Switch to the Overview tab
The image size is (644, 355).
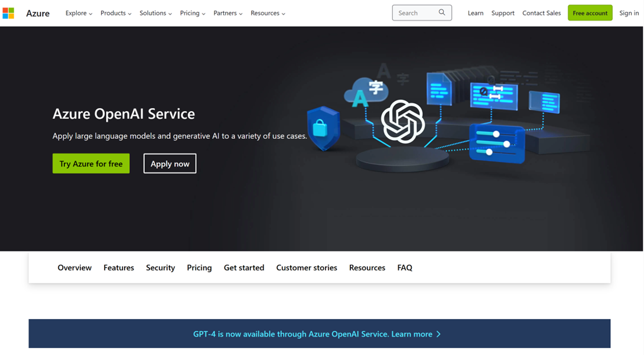point(75,268)
